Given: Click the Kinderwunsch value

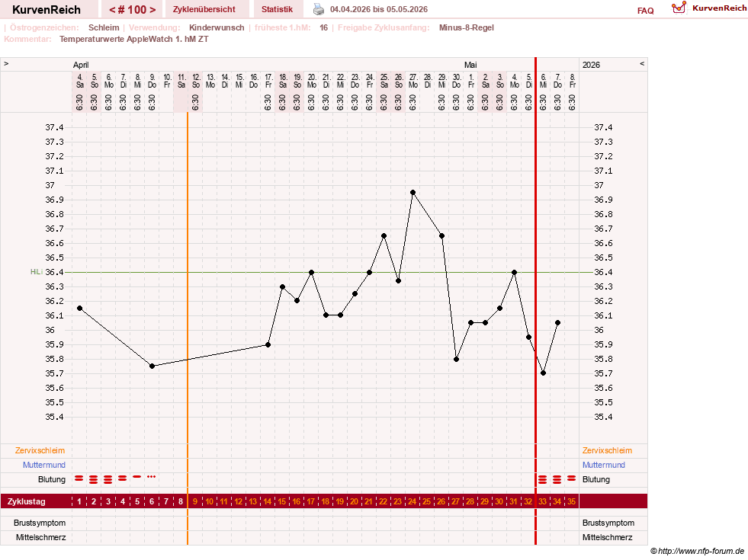Looking at the screenshot, I should tap(217, 27).
